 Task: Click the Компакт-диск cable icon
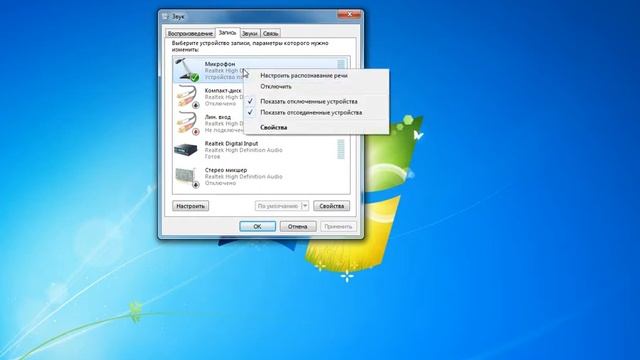coord(188,96)
